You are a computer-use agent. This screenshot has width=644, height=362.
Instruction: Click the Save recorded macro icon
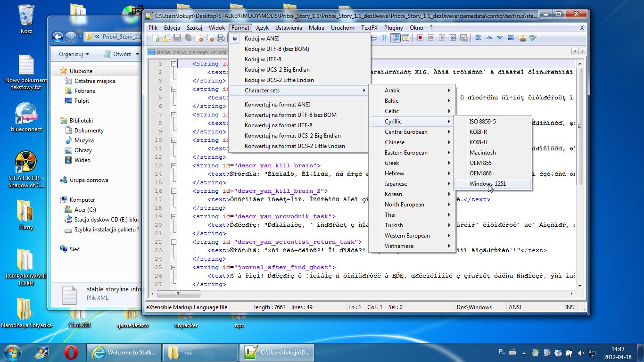(463, 38)
